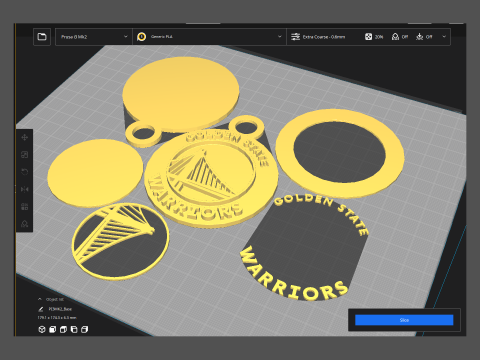Expand the print settings panel chevron
The image size is (480, 360).
tap(444, 37)
